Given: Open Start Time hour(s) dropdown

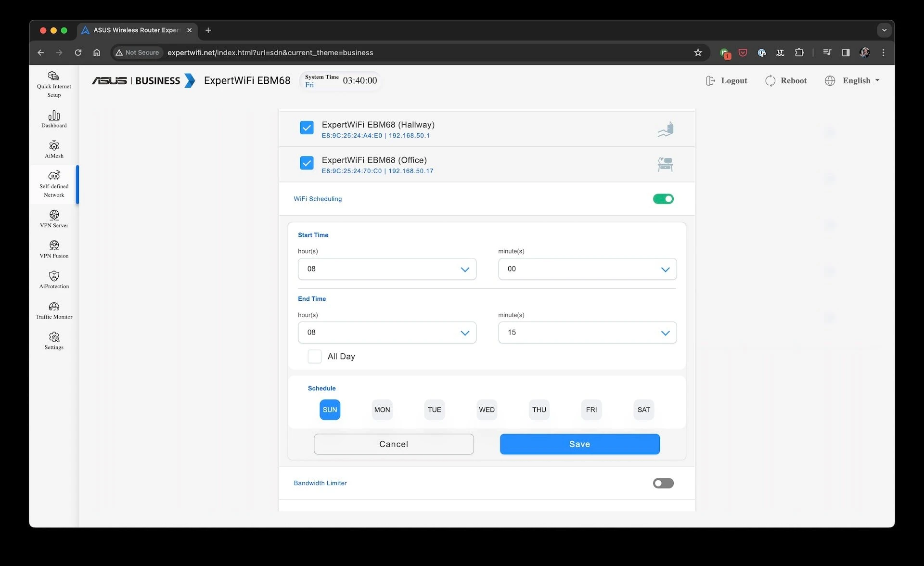Looking at the screenshot, I should [x=387, y=269].
